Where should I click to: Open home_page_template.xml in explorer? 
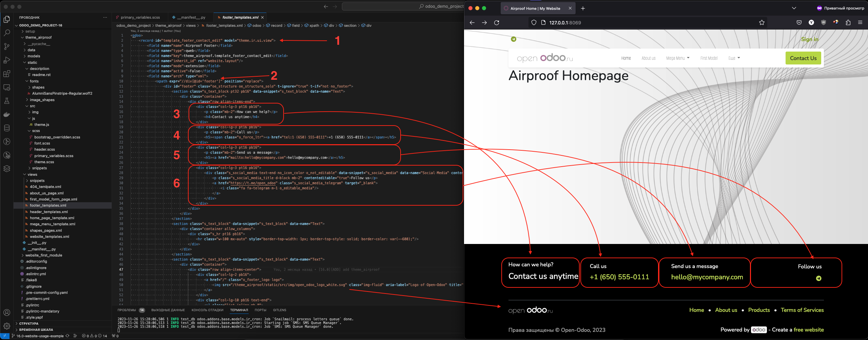52,218
